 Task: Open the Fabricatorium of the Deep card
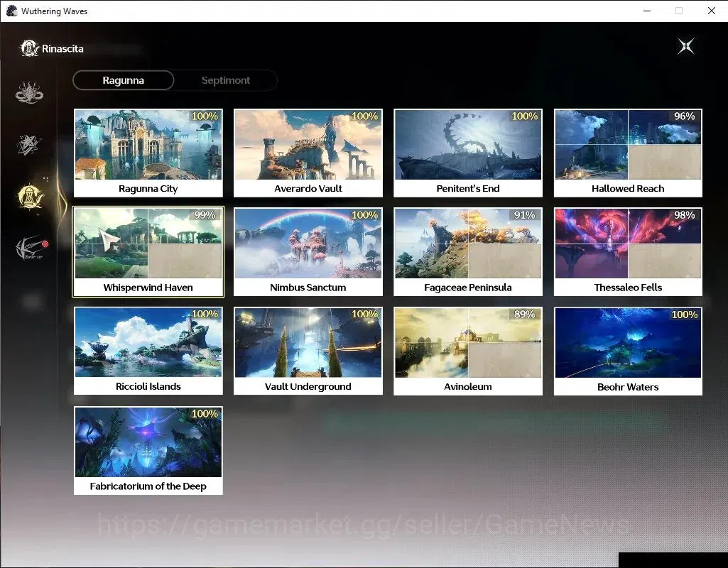(x=148, y=451)
